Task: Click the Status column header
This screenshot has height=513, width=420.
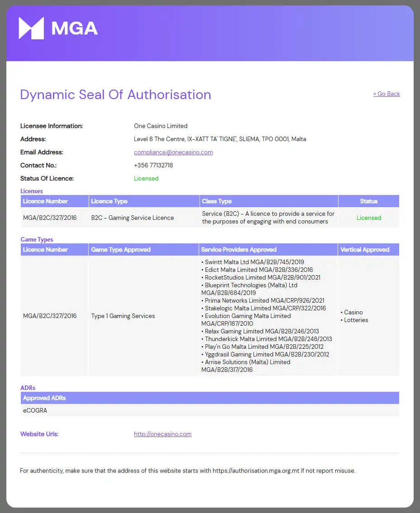Action: 368,201
